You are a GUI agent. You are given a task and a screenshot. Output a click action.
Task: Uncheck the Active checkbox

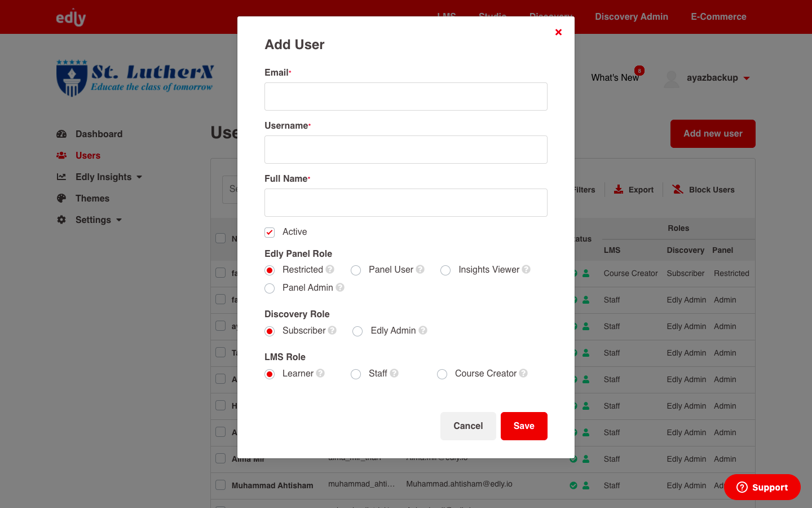(x=270, y=232)
